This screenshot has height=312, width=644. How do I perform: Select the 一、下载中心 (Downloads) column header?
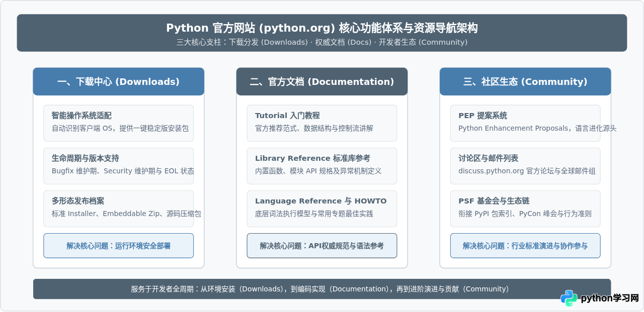click(119, 81)
